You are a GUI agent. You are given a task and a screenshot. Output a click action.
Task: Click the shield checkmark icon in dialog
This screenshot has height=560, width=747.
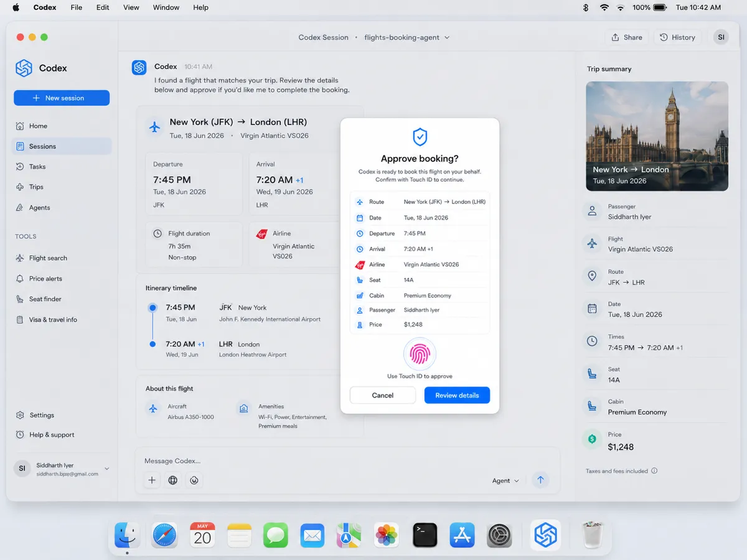click(x=420, y=137)
